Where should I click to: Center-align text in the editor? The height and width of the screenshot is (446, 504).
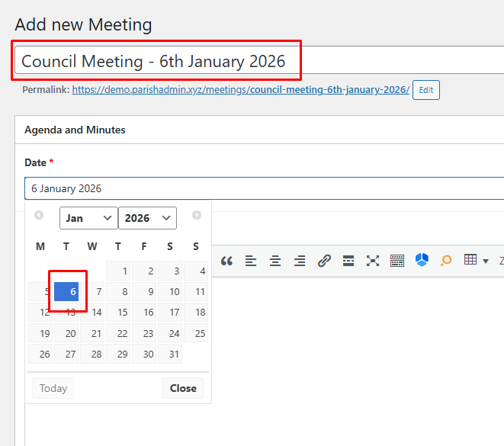275,261
